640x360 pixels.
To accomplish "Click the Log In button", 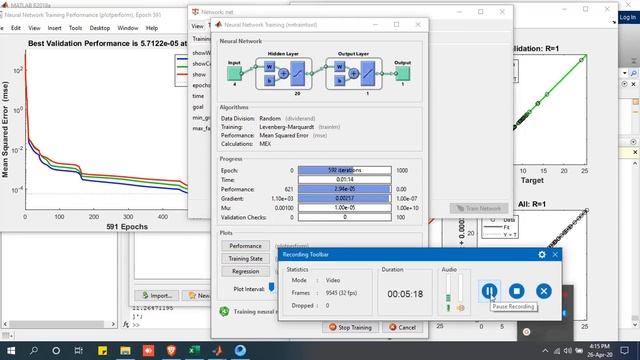I will coord(628,17).
